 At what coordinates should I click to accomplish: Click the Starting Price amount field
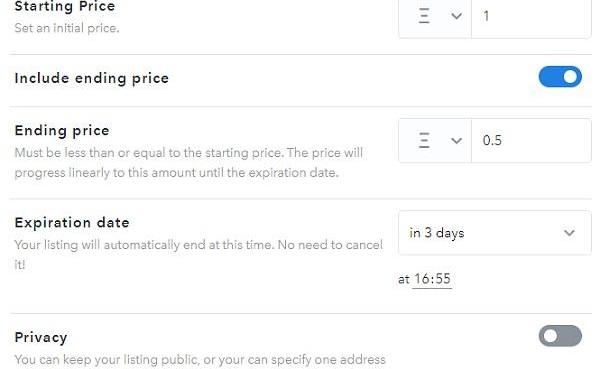click(x=532, y=18)
